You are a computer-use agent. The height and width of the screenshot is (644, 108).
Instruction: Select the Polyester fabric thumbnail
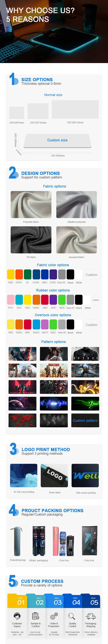[31, 204]
